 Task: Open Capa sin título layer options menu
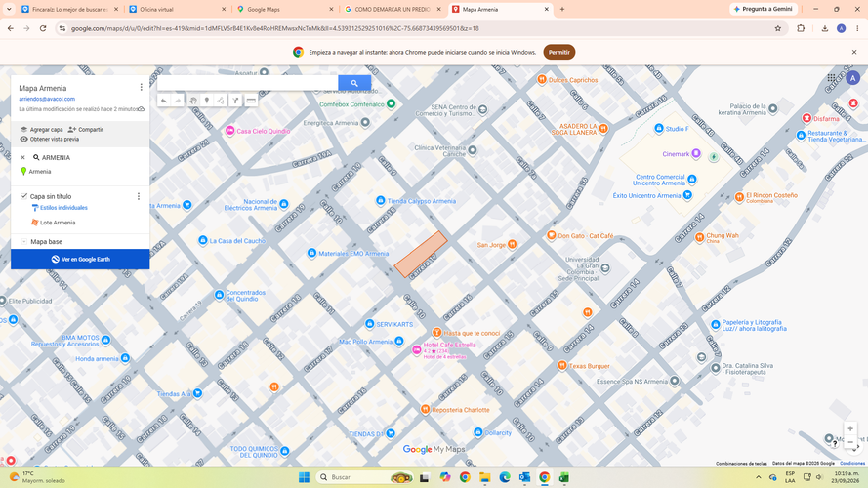click(x=139, y=196)
